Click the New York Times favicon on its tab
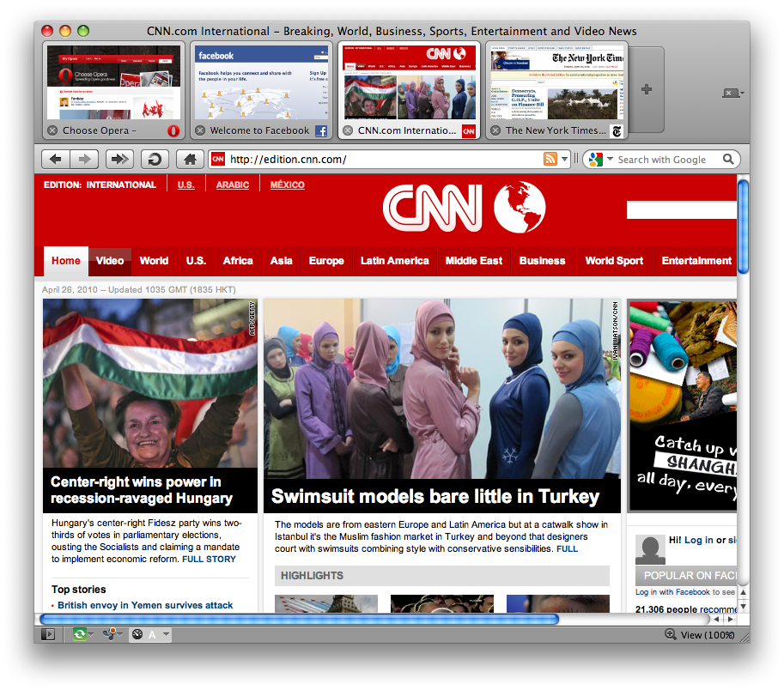The height and width of the screenshot is (690, 784). point(617,131)
